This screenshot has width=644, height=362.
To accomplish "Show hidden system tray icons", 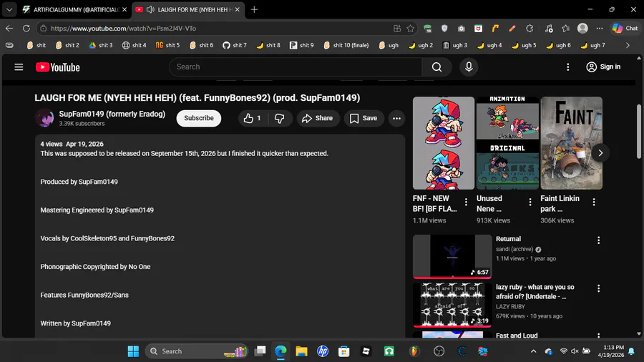I will (533, 351).
